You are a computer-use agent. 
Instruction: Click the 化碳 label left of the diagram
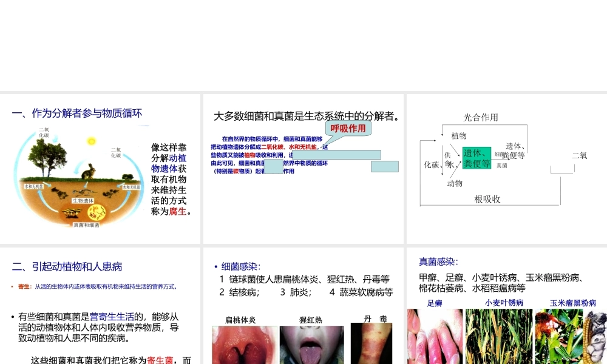coord(431,165)
